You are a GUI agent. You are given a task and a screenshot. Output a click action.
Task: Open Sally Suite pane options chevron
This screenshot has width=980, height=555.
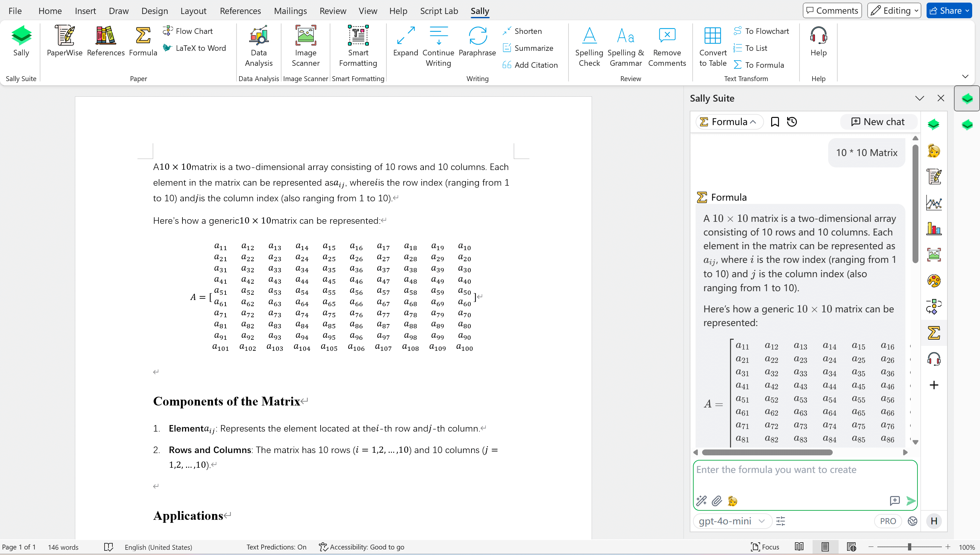tap(920, 98)
